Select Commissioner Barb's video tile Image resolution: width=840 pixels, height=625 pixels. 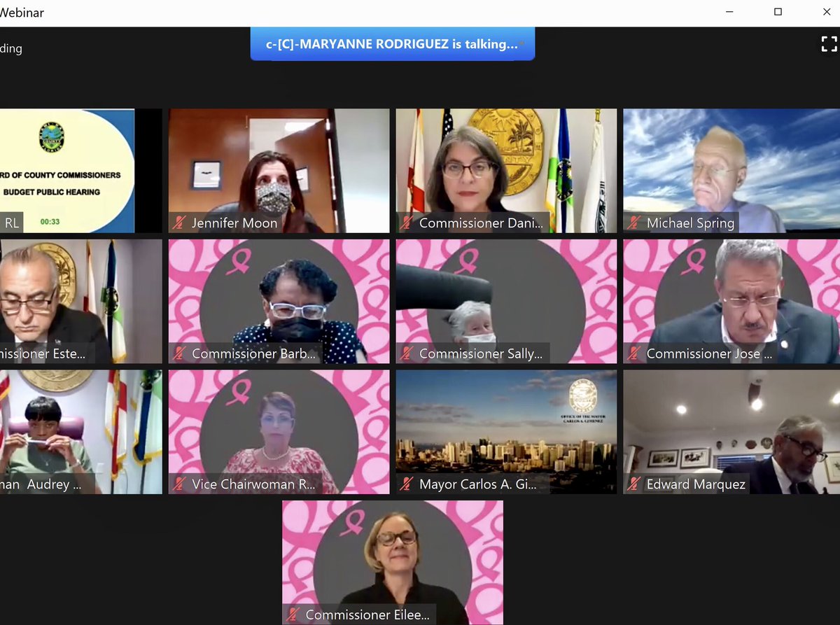click(x=279, y=302)
